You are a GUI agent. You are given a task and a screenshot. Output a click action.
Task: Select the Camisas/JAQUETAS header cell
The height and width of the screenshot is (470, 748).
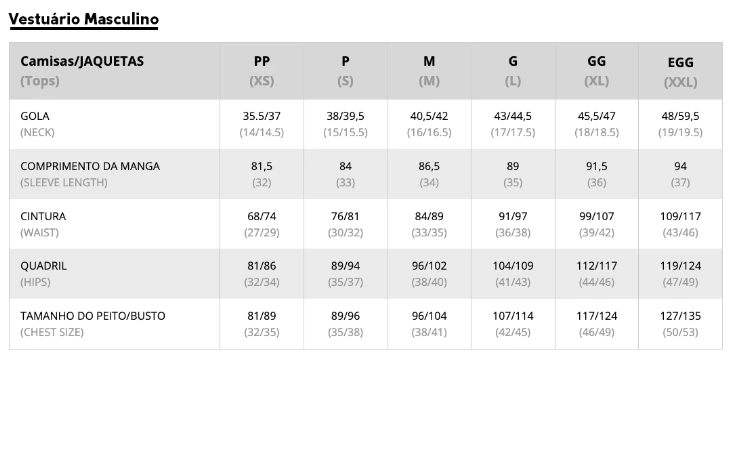tap(114, 71)
